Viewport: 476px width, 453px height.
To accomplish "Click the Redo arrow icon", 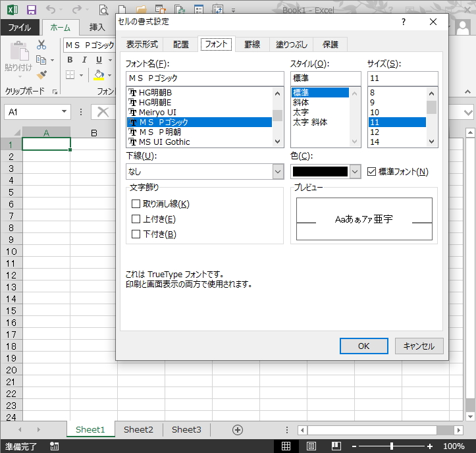I will tap(76, 10).
